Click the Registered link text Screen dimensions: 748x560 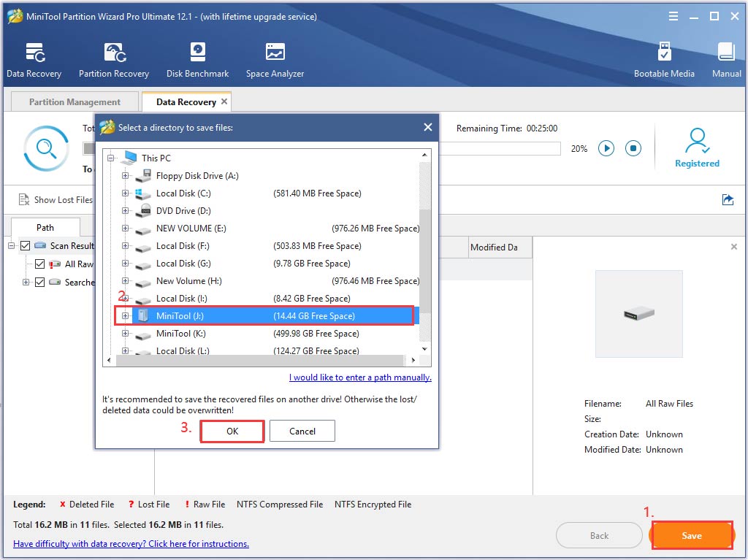coord(697,163)
